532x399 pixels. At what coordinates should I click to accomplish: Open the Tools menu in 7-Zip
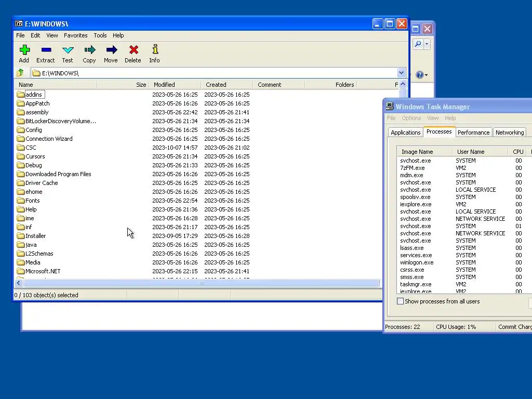[100, 35]
